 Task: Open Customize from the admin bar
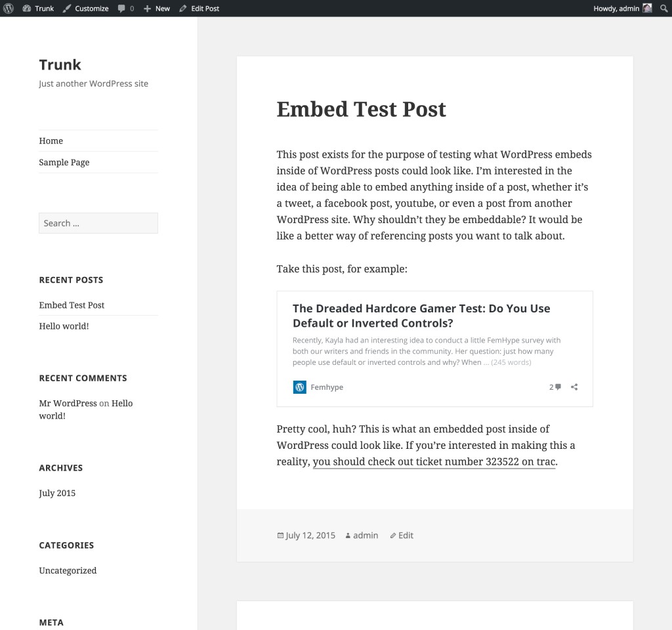click(x=86, y=9)
